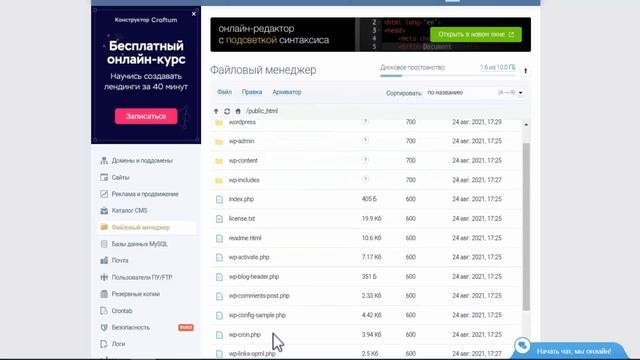Select the wp-comments-post.php file name
640x360 pixels.
259,296
